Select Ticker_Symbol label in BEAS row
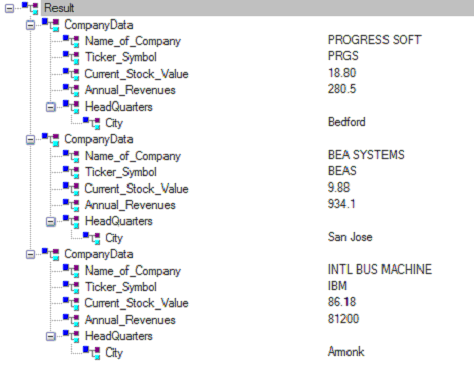The width and height of the screenshot is (474, 371). 121,172
